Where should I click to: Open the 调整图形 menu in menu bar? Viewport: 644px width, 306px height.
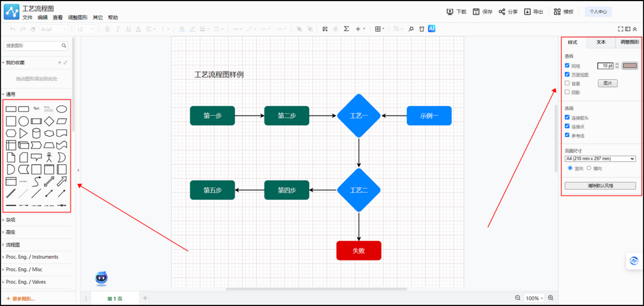click(x=78, y=18)
